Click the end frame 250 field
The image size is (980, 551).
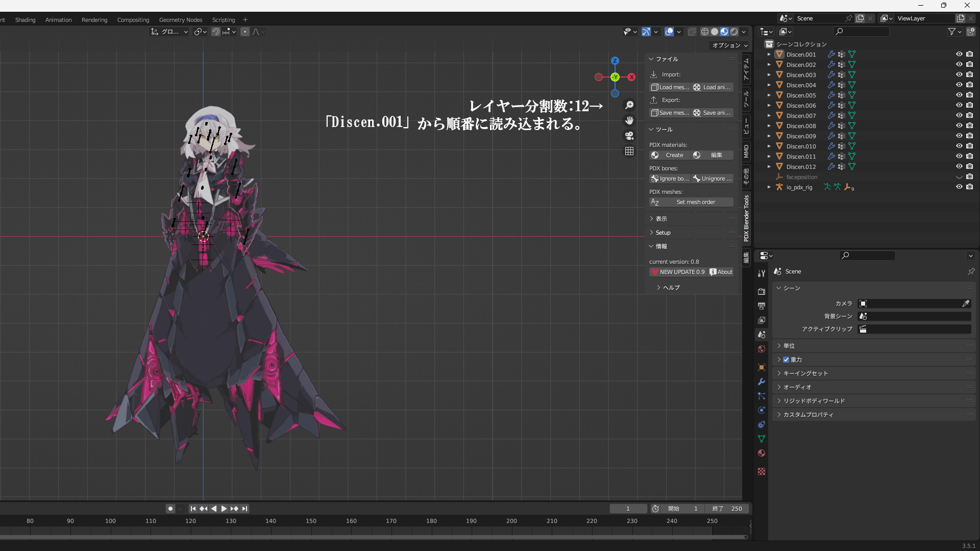pos(728,509)
